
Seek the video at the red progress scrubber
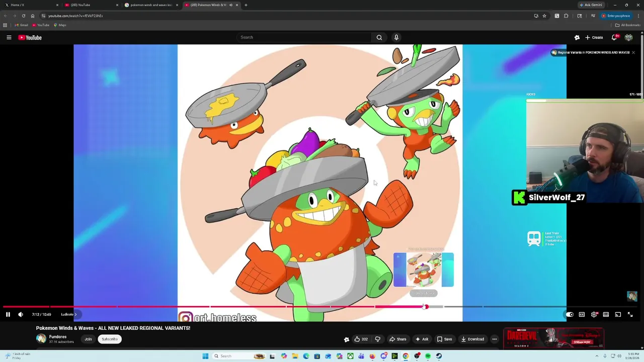[x=425, y=307]
